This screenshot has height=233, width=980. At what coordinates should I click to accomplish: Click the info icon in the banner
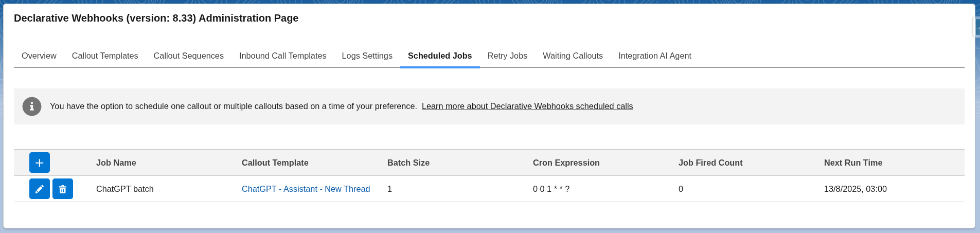point(32,106)
